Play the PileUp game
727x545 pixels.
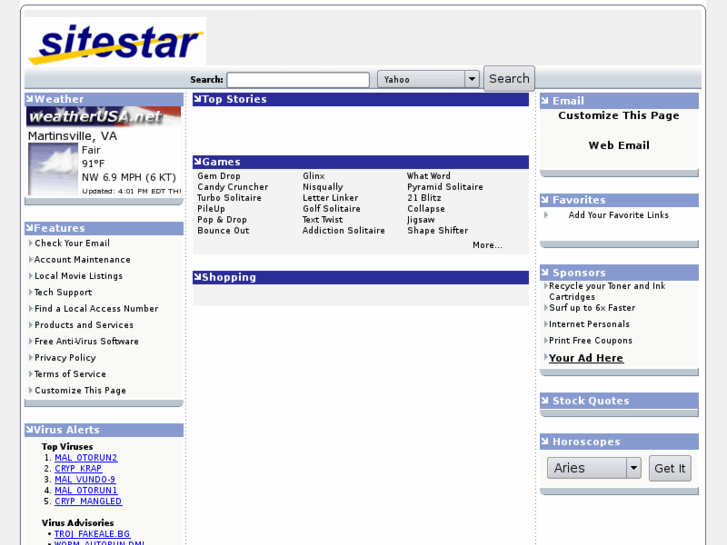point(211,209)
